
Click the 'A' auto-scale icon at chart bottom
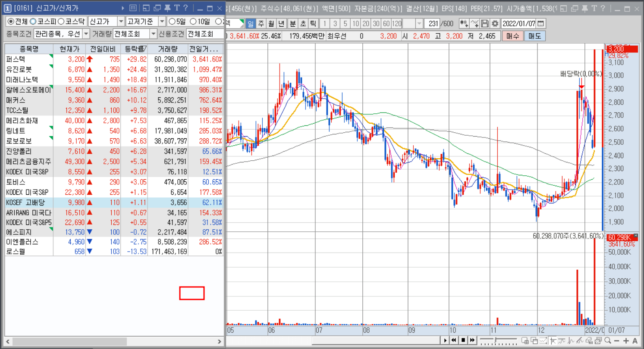point(635,340)
